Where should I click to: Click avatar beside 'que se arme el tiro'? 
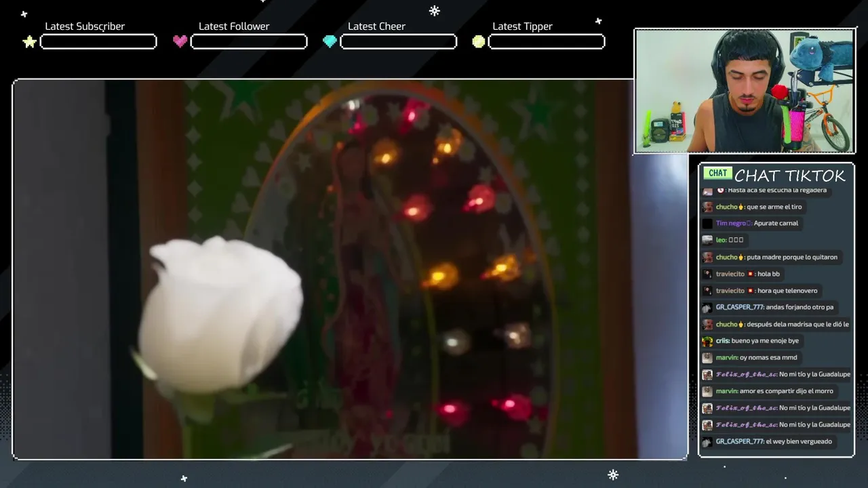pos(707,207)
